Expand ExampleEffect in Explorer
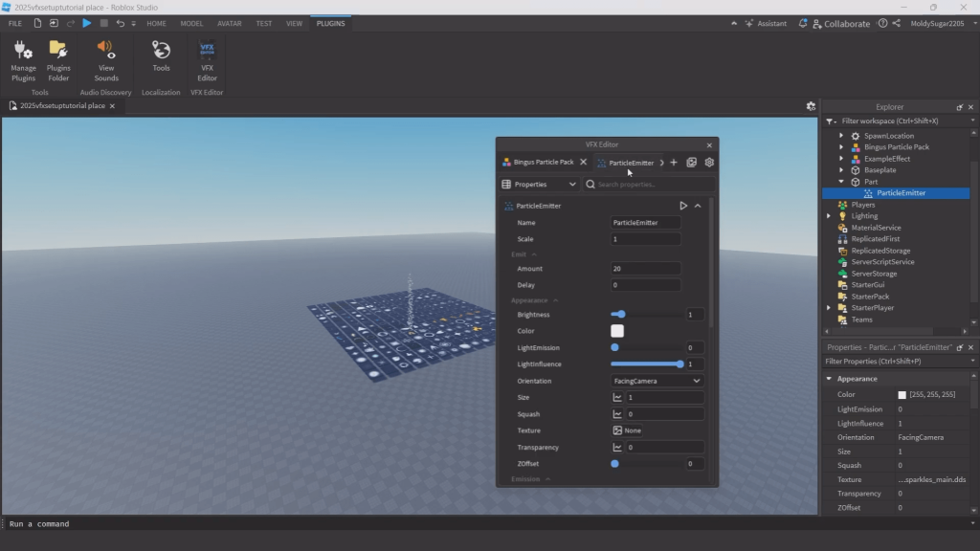Image resolution: width=980 pixels, height=551 pixels. tap(840, 159)
